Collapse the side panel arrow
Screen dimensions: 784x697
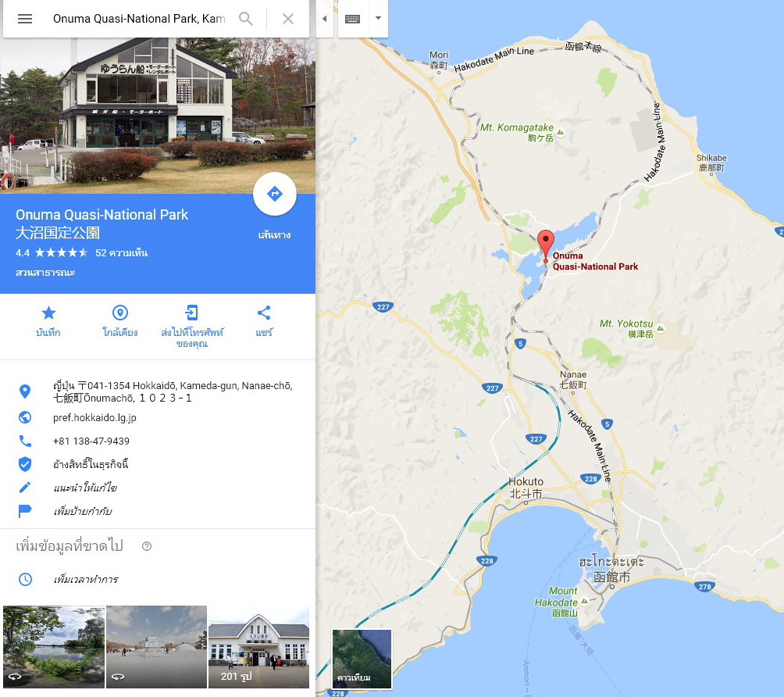coord(325,19)
